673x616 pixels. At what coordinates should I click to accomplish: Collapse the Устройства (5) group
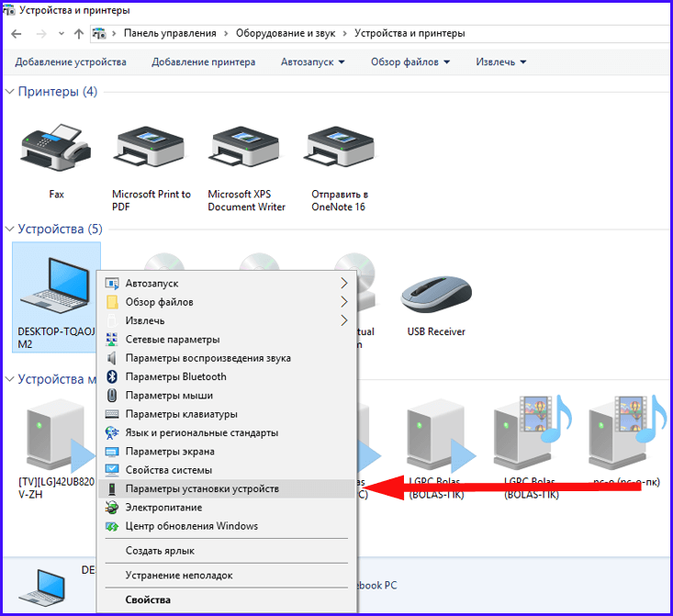click(x=10, y=229)
